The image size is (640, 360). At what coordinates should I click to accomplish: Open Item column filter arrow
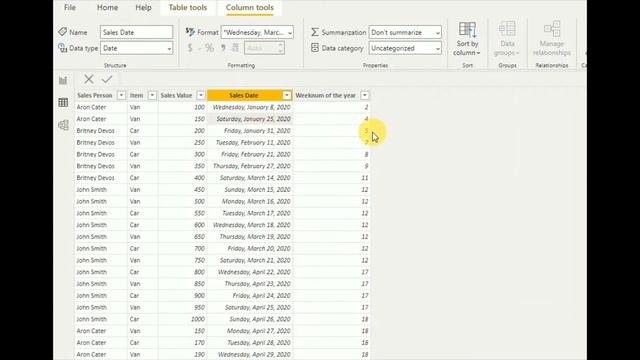coord(152,95)
